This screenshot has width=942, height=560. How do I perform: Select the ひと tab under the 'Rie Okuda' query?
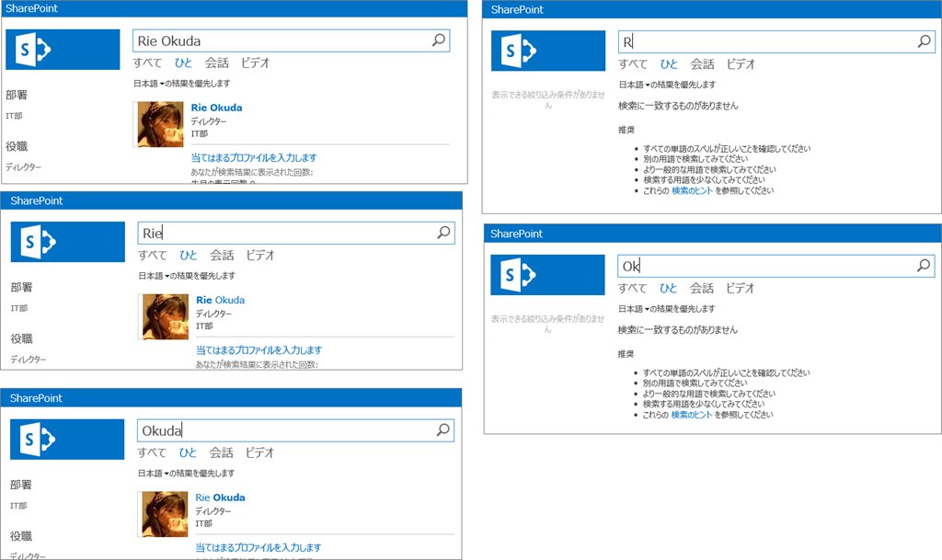click(183, 63)
